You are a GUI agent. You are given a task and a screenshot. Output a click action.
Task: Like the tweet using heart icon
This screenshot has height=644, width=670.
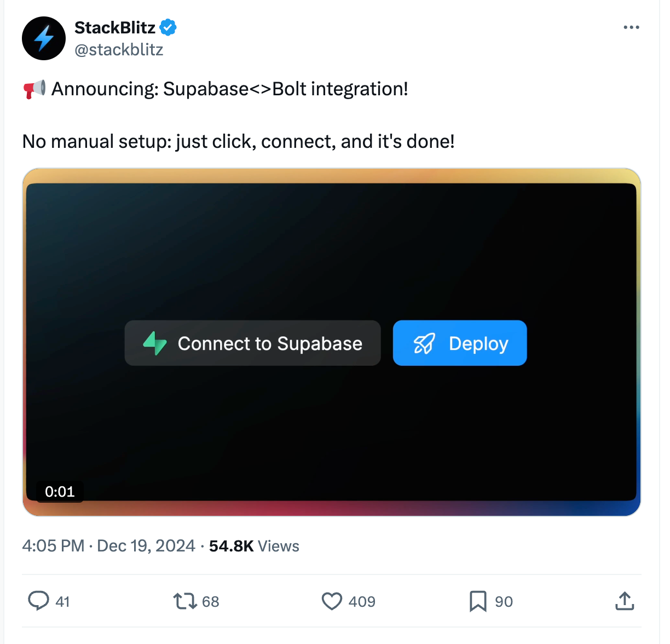coord(332,601)
